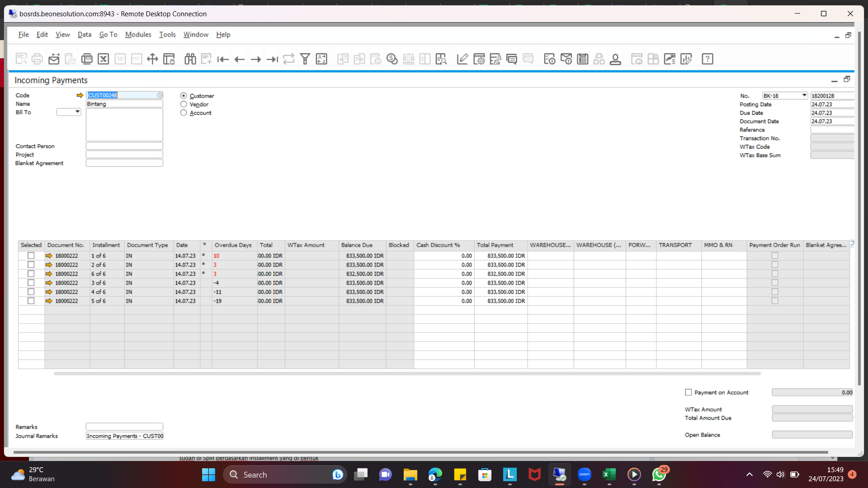Select the Vendor radio button
Viewport: 868px width, 488px height.
184,104
